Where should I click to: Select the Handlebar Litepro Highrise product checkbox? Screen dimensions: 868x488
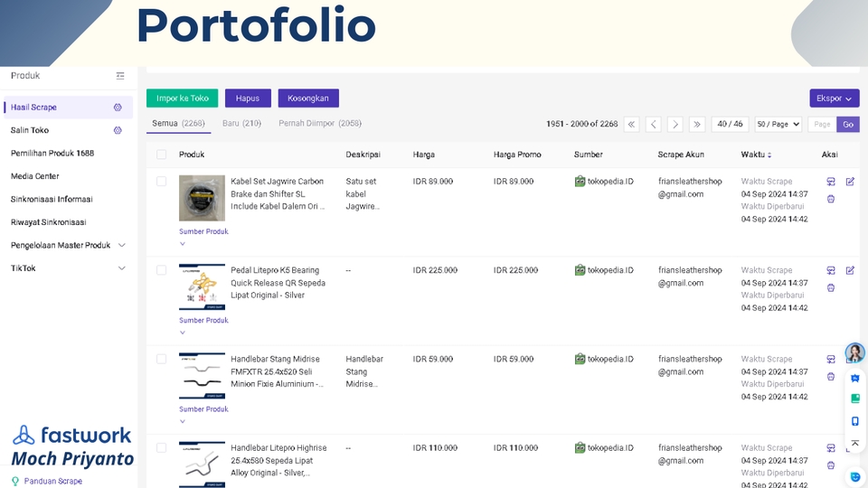[x=161, y=447]
